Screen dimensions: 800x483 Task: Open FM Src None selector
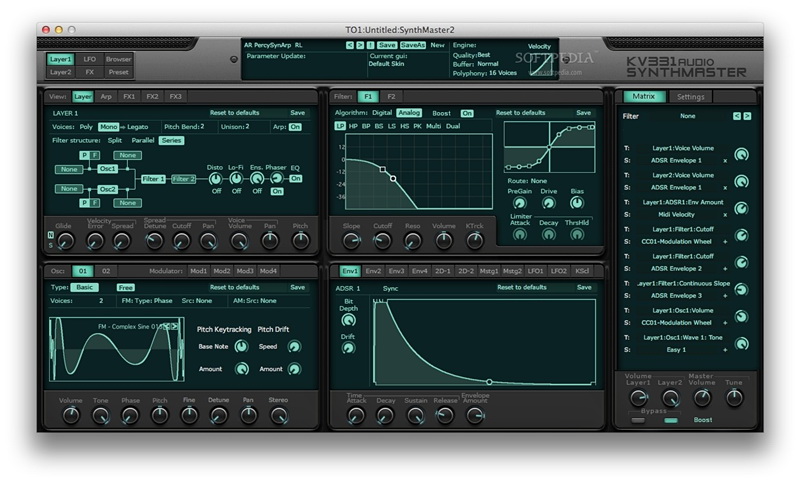tap(204, 301)
